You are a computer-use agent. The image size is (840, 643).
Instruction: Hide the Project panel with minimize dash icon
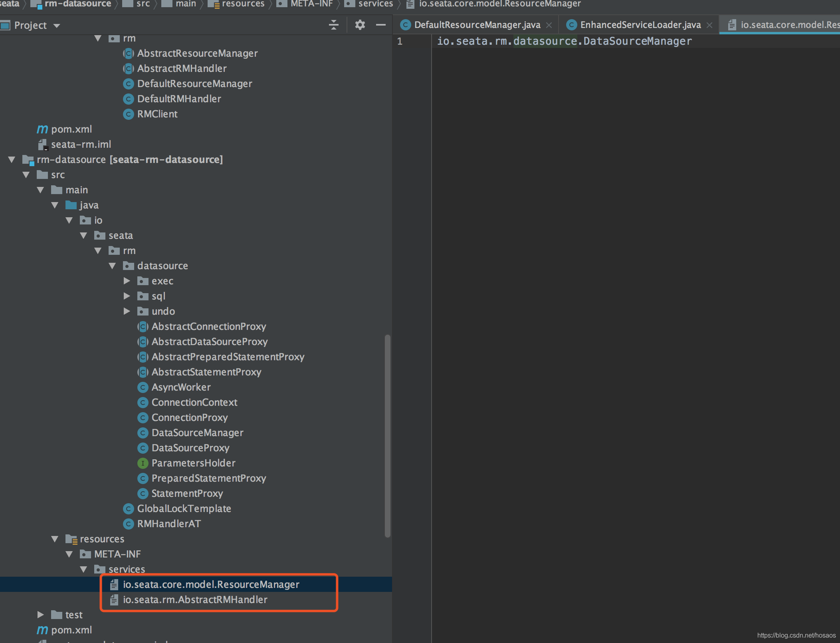381,25
